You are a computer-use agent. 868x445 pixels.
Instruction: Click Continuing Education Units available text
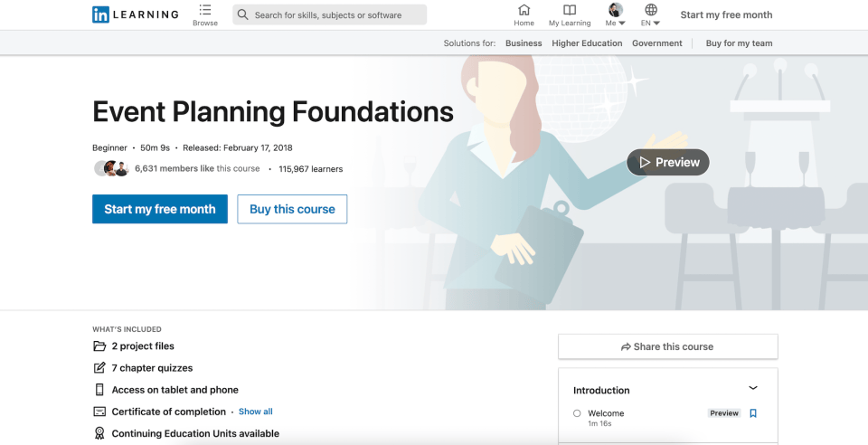tap(195, 433)
